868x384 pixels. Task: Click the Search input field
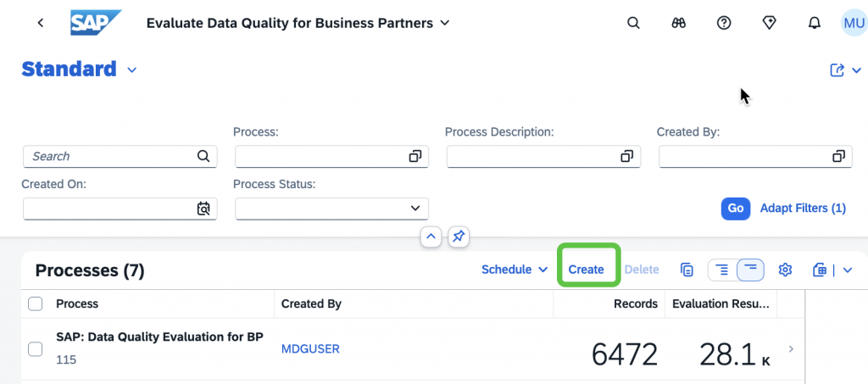[x=120, y=157]
